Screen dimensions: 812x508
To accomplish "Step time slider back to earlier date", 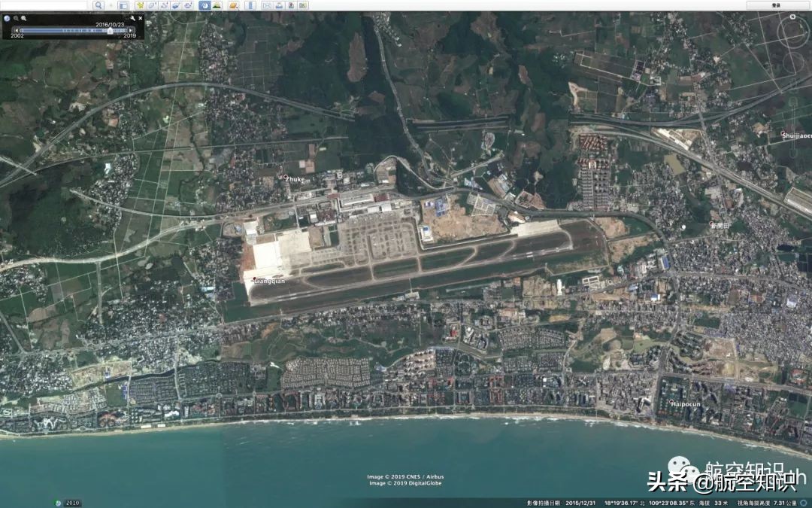I will point(17,31).
